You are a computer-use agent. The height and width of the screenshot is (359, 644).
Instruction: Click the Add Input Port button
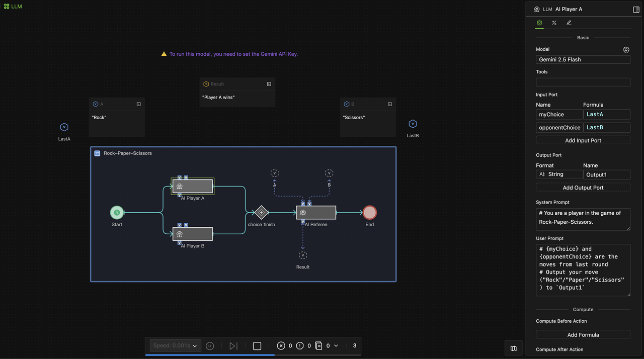pos(583,140)
